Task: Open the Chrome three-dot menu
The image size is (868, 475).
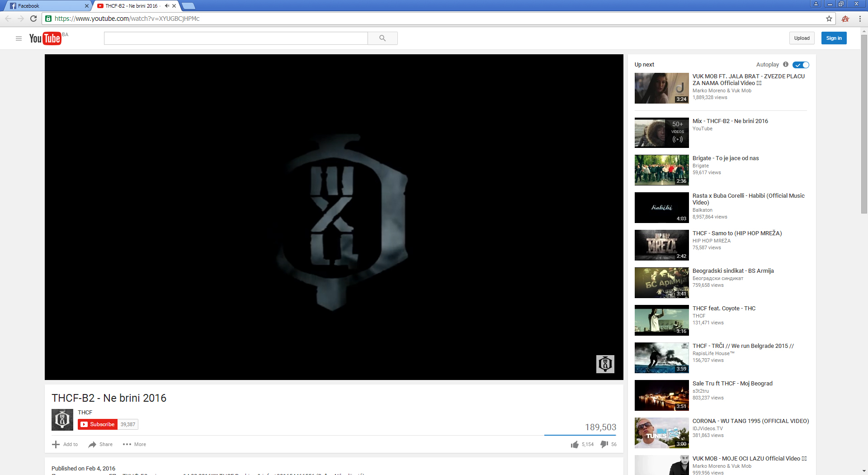Action: pyautogui.click(x=860, y=19)
